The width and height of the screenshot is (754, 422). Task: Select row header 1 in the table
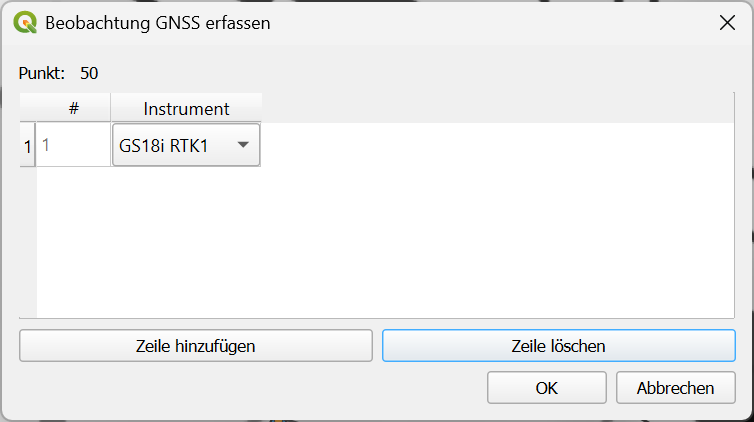coord(28,145)
